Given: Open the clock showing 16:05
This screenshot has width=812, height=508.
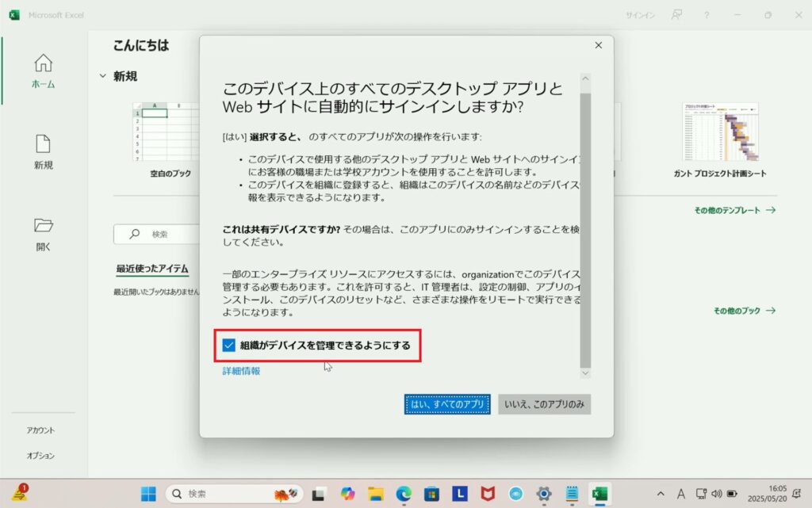Looking at the screenshot, I should [x=767, y=494].
